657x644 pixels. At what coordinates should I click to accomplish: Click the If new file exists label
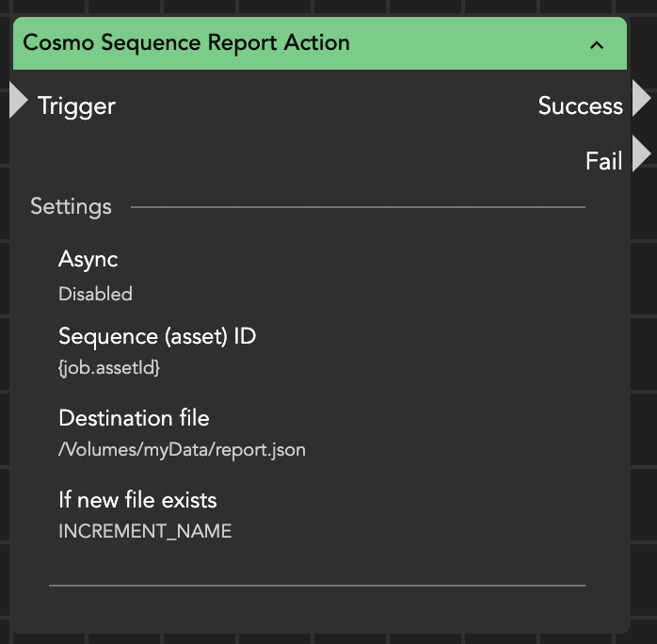pyautogui.click(x=137, y=500)
